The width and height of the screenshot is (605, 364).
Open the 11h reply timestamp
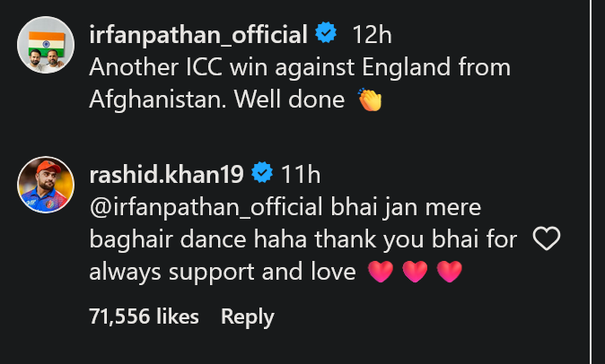point(301,170)
